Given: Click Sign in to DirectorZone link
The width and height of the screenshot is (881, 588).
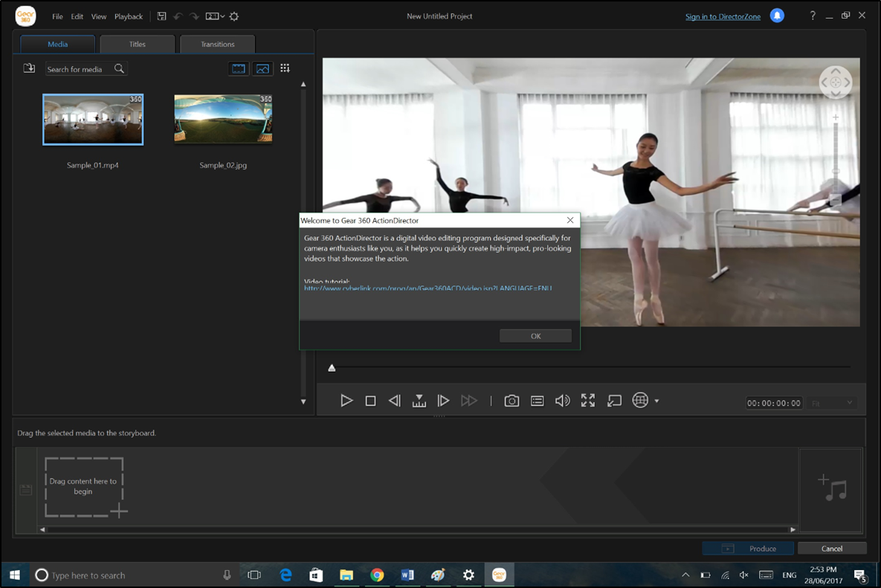Looking at the screenshot, I should (x=723, y=16).
